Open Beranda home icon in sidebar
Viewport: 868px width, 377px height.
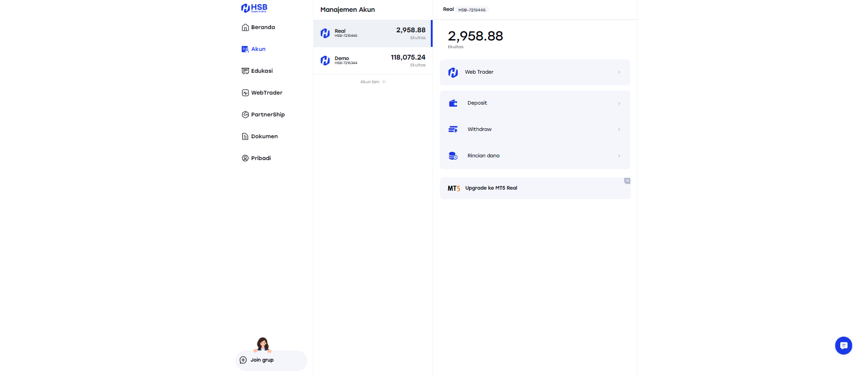tap(245, 27)
